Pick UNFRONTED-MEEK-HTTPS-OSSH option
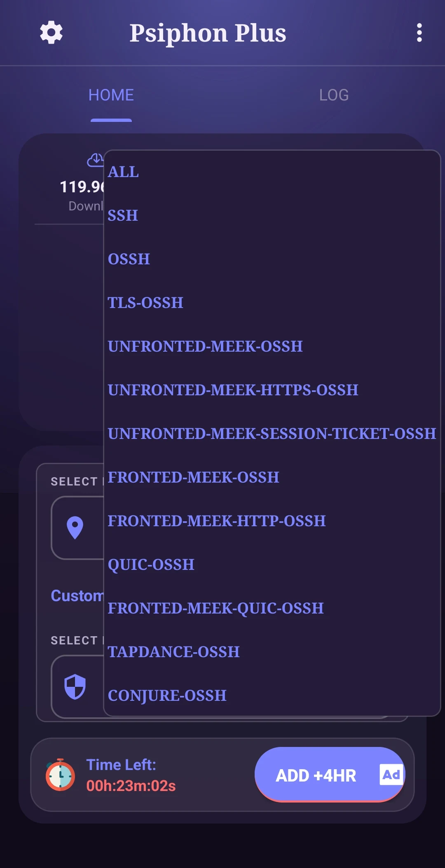Screen dimensions: 445x868 coord(272,390)
